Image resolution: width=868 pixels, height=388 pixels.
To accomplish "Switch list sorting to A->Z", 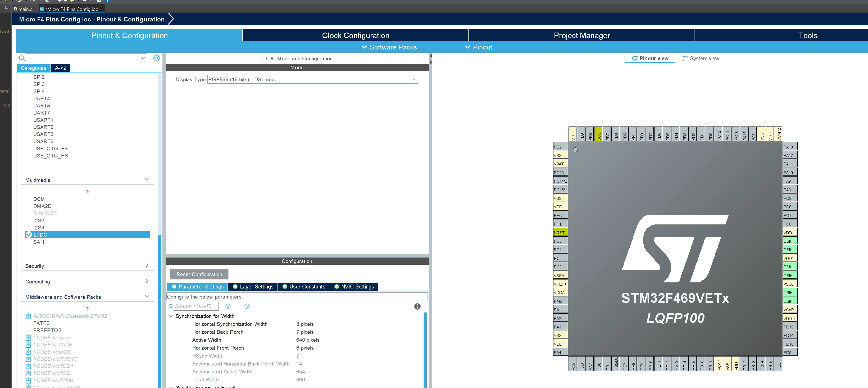I will pyautogui.click(x=61, y=68).
